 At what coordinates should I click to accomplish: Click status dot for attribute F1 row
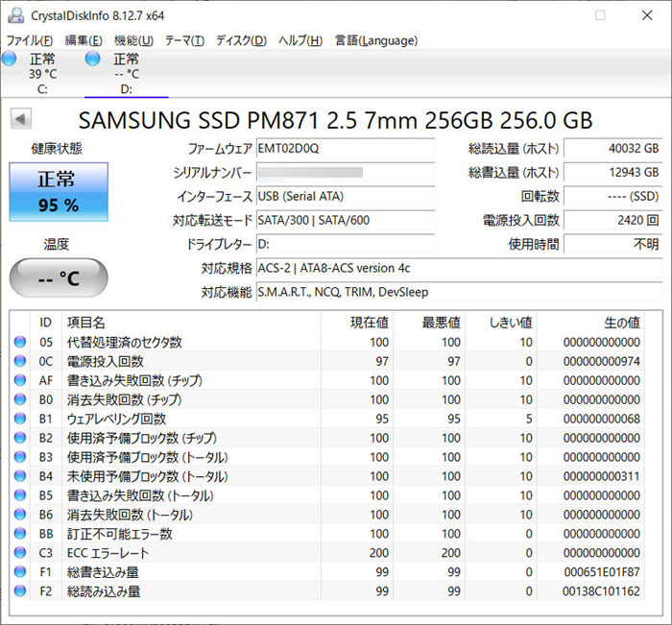(x=20, y=571)
